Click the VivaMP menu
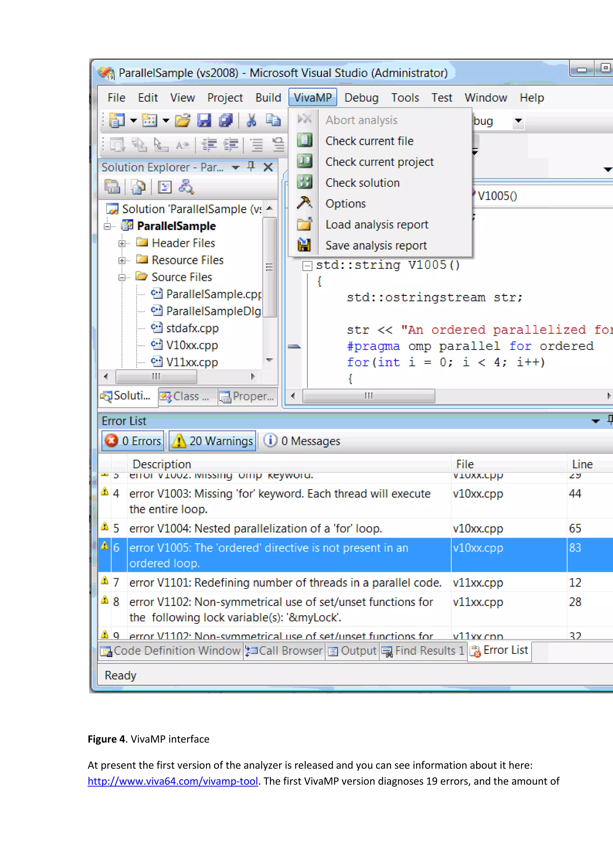Viewport: 613px width, 868px height. 313,98
